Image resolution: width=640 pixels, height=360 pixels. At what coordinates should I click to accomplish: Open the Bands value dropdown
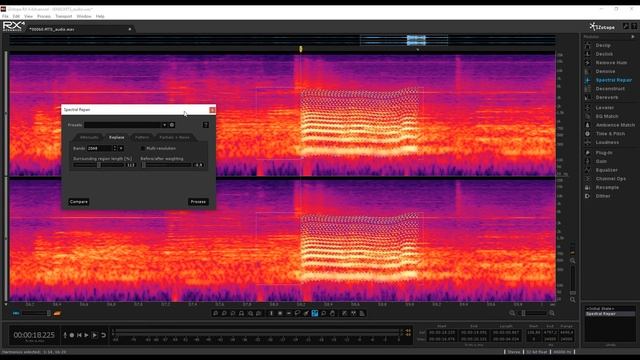121,148
